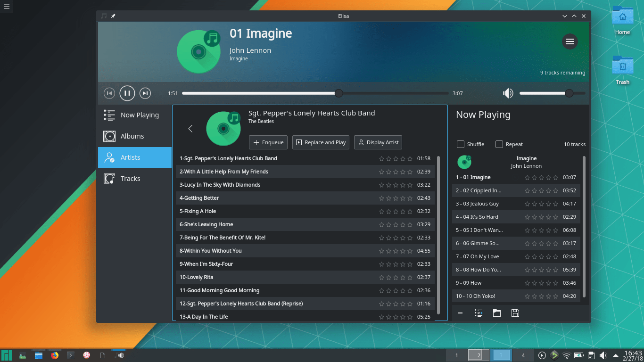Select track '4-Getting Better'
This screenshot has height=362, width=644.
point(305,198)
